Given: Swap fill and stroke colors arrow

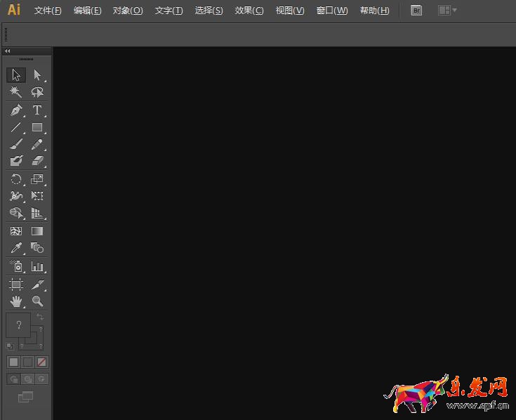Looking at the screenshot, I should click(x=40, y=317).
